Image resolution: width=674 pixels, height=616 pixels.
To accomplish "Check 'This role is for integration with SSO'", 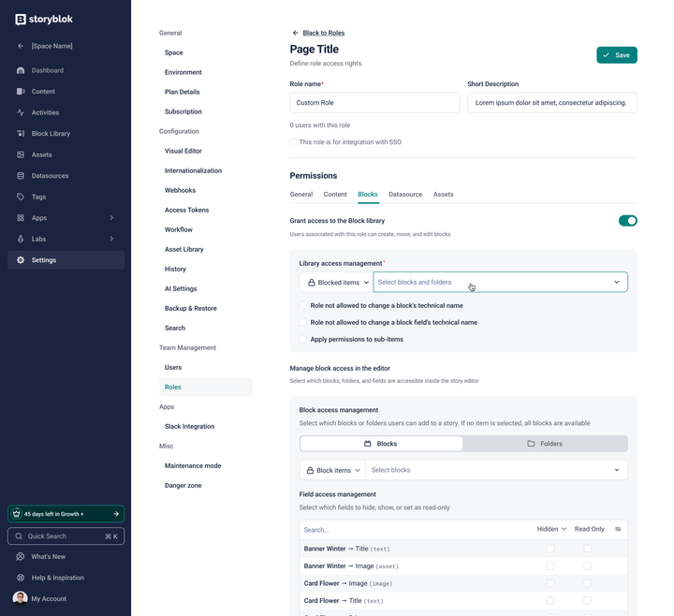I will coord(294,142).
